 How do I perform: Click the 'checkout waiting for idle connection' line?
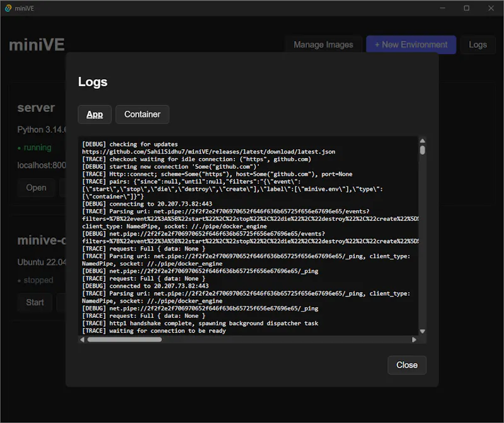[x=197, y=159]
